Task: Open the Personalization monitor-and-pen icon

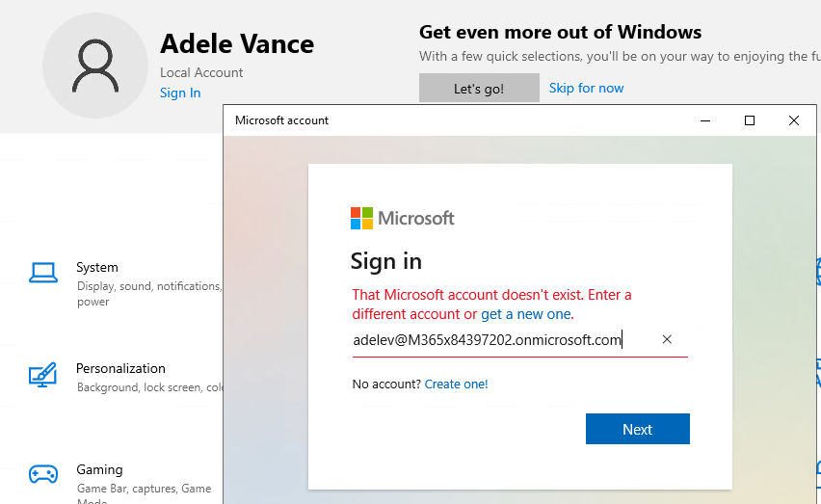Action: pyautogui.click(x=43, y=375)
